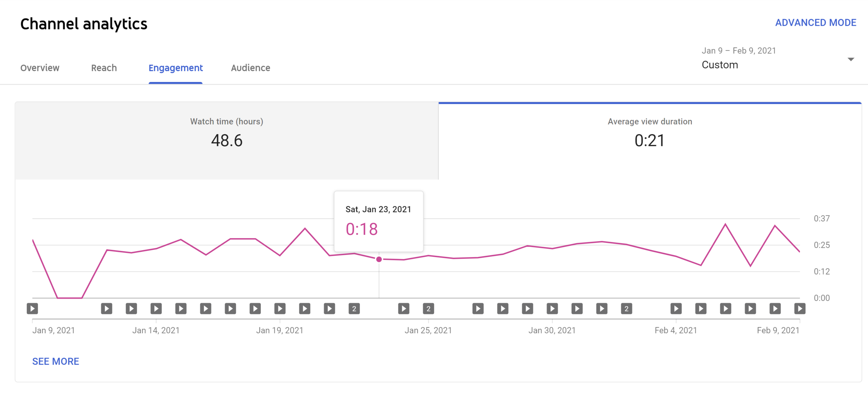Click the video marker for Jan 20
The image size is (868, 396).
point(305,309)
